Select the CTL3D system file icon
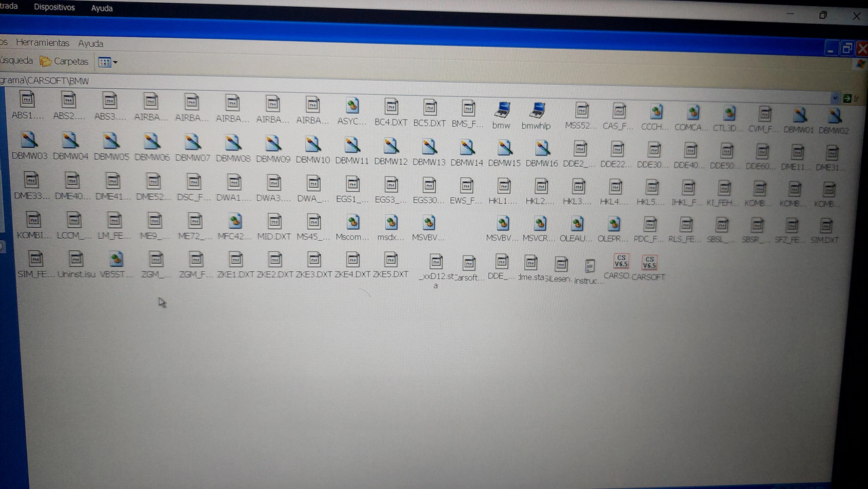The height and width of the screenshot is (489, 868). (x=729, y=114)
